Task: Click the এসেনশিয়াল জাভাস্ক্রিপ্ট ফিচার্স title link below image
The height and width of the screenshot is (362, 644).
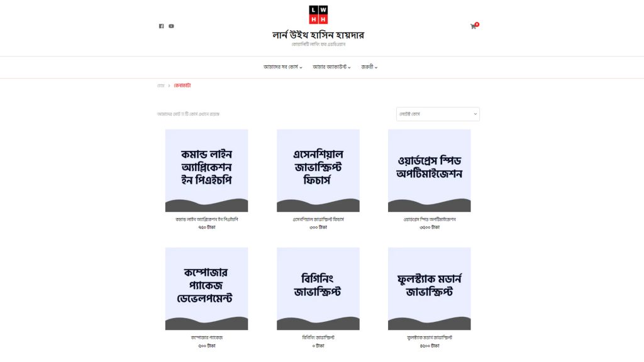Action: (318, 219)
